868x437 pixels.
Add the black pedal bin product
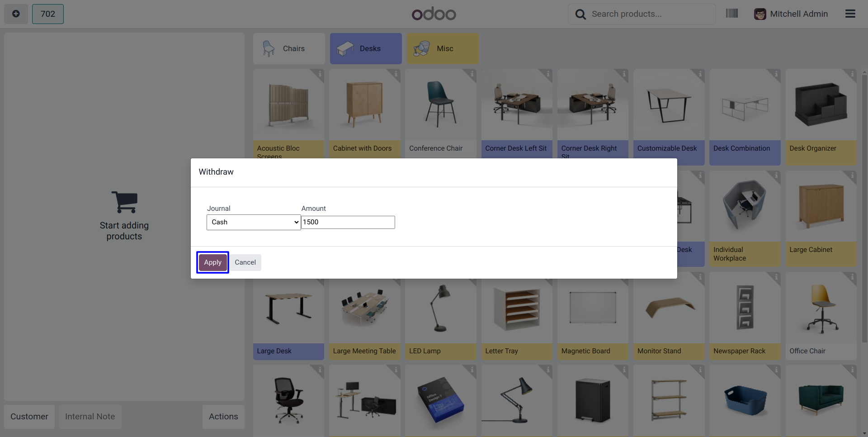(593, 401)
